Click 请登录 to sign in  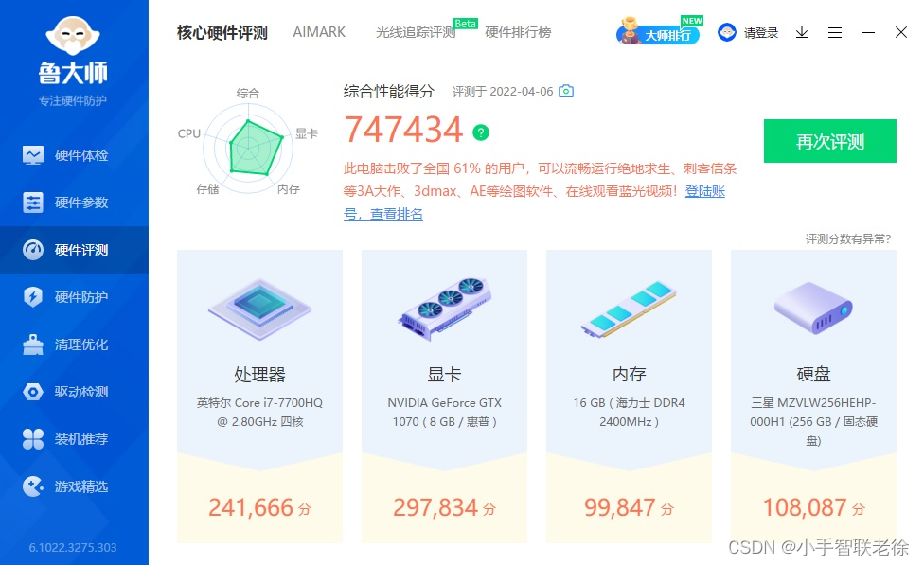[x=761, y=33]
